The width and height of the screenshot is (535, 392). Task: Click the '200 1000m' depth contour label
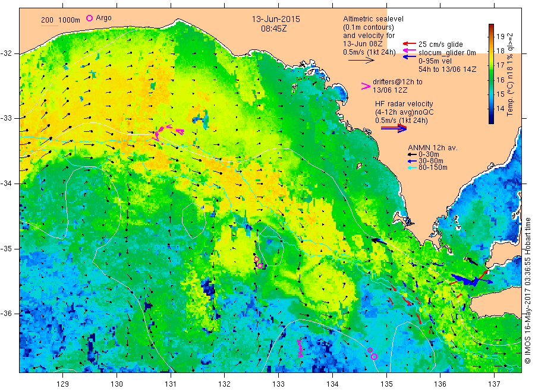pyautogui.click(x=61, y=20)
